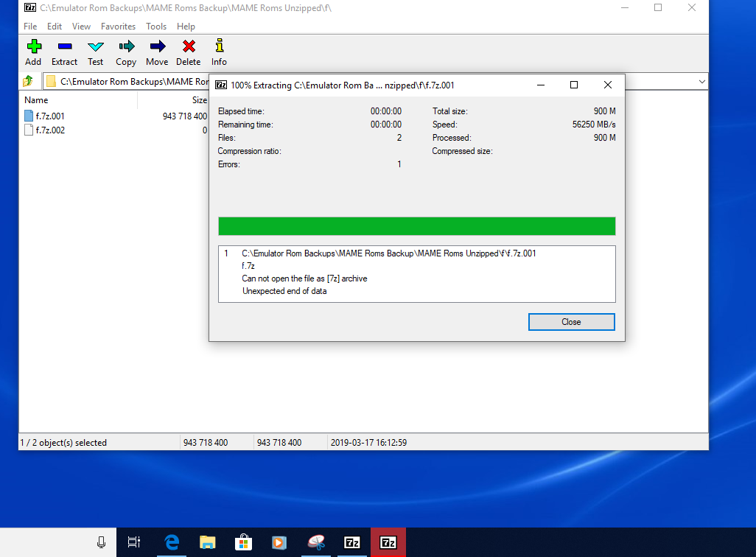756x557 pixels.
Task: Close the extraction error dialog
Action: [x=571, y=322]
